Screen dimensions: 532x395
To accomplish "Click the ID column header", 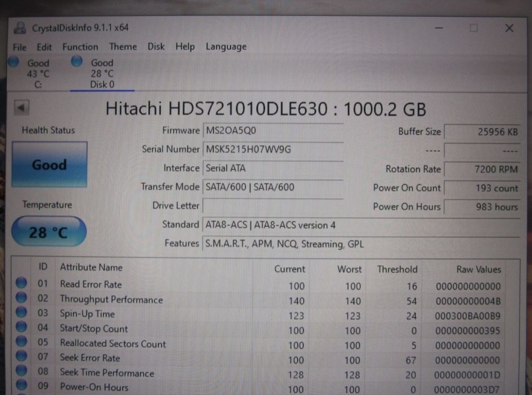I will pyautogui.click(x=43, y=267).
